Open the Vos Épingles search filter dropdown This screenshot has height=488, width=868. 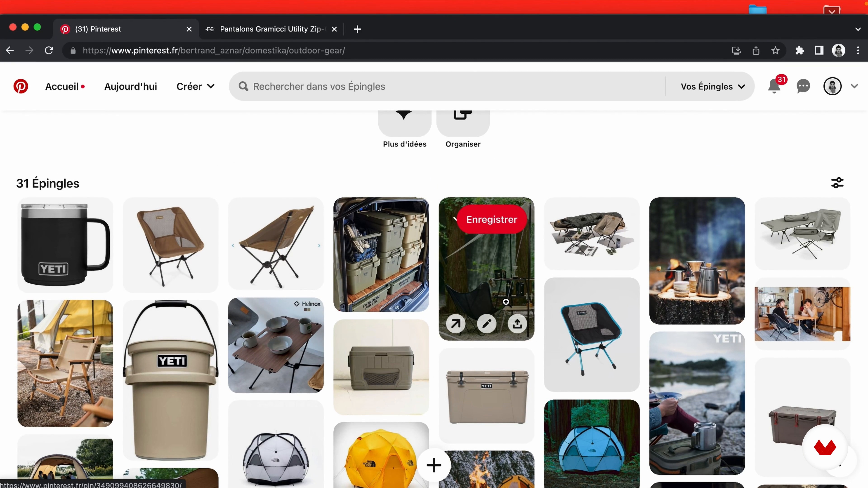tap(713, 87)
